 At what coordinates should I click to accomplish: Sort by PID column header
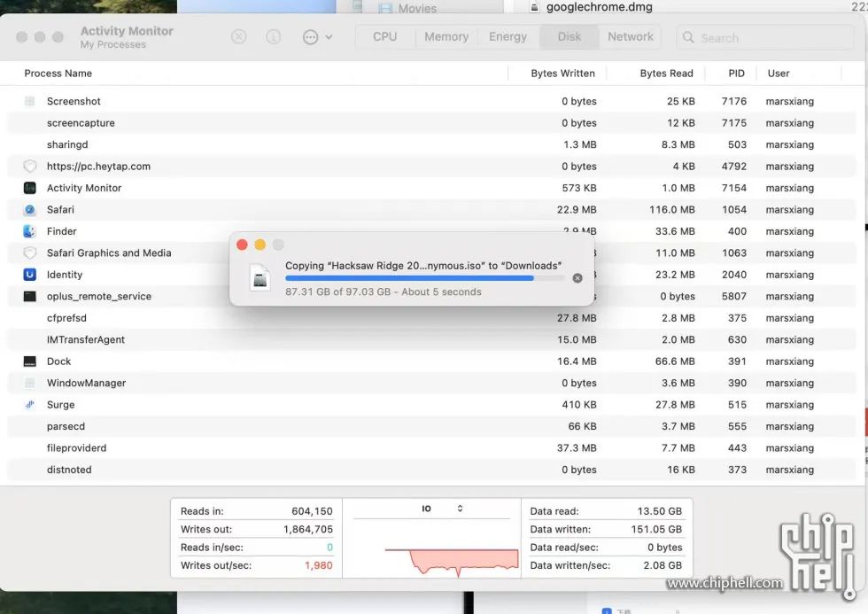click(736, 73)
